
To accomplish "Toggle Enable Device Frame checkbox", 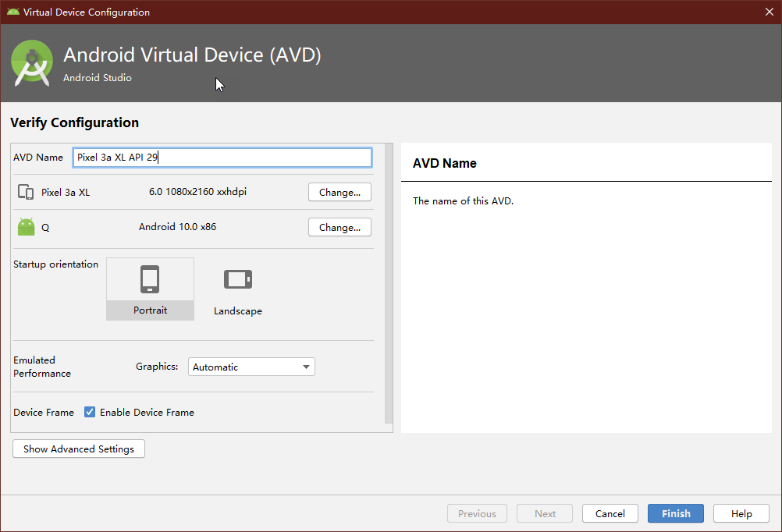I will click(90, 412).
